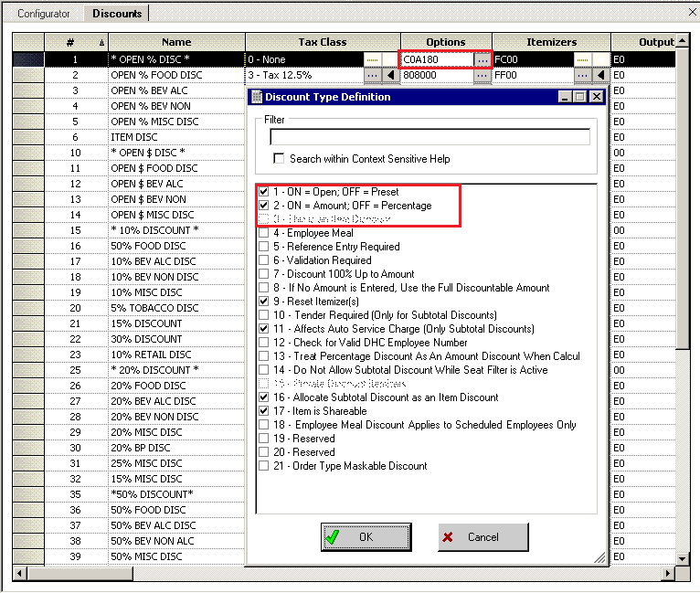The height and width of the screenshot is (593, 700).
Task: Close the Discounts configurator window
Action: [692, 12]
